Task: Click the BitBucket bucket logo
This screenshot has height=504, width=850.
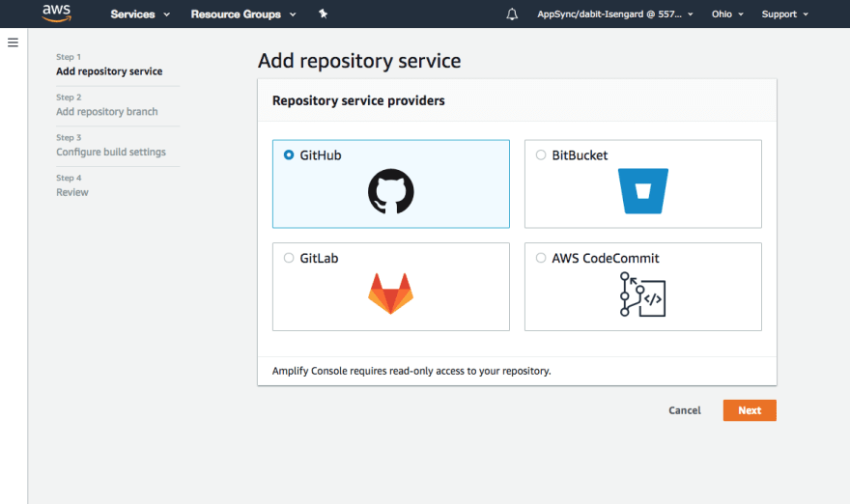Action: [643, 191]
